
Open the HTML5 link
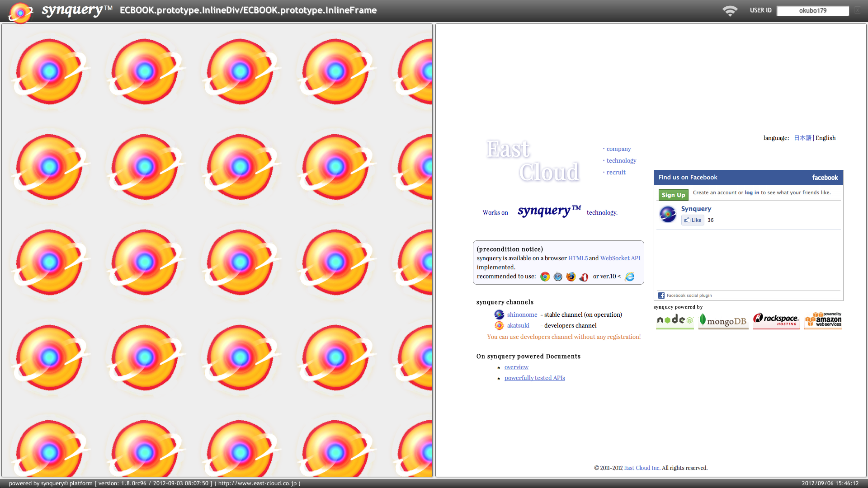(x=578, y=258)
